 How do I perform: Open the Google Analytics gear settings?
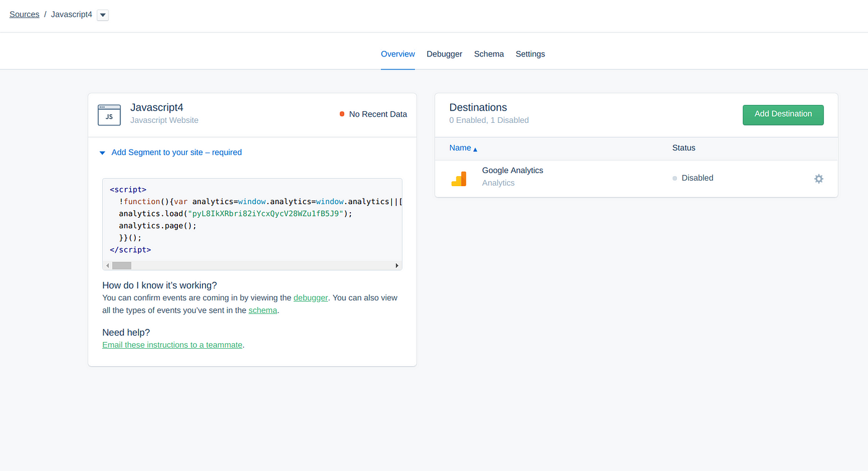pos(818,179)
